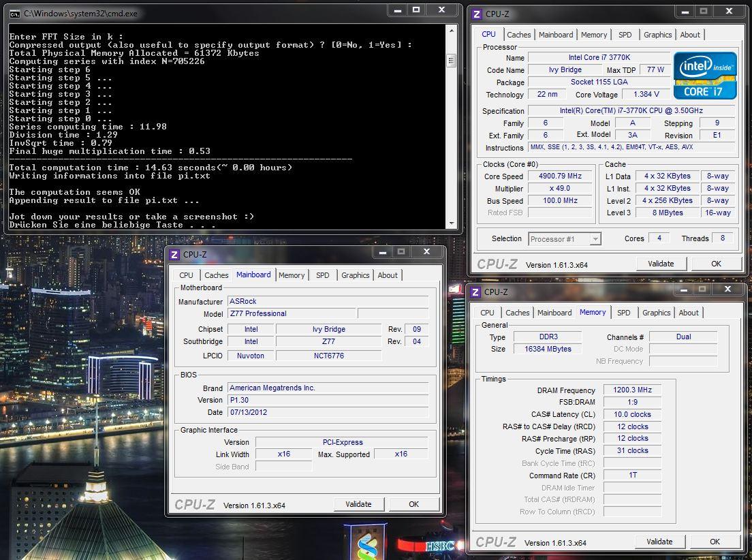Open the Processor #1 selection dropdown
This screenshot has height=560, width=752.
click(595, 239)
